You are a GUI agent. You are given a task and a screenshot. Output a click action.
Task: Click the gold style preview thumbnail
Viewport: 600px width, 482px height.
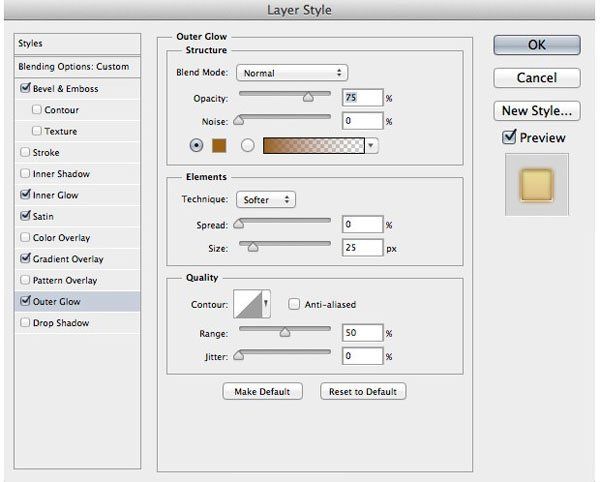[x=536, y=185]
